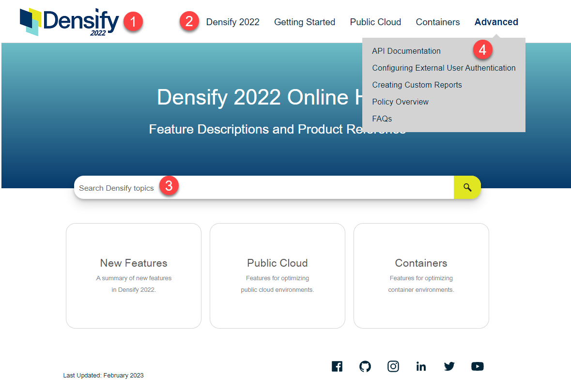Open the Densify 2022 menu item

(232, 22)
